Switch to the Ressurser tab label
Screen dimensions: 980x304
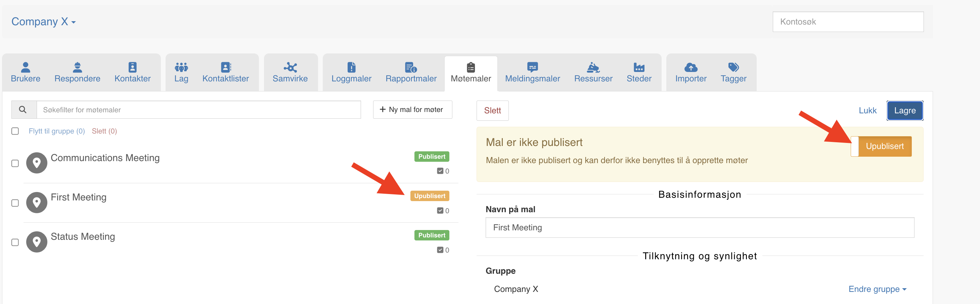(x=593, y=79)
